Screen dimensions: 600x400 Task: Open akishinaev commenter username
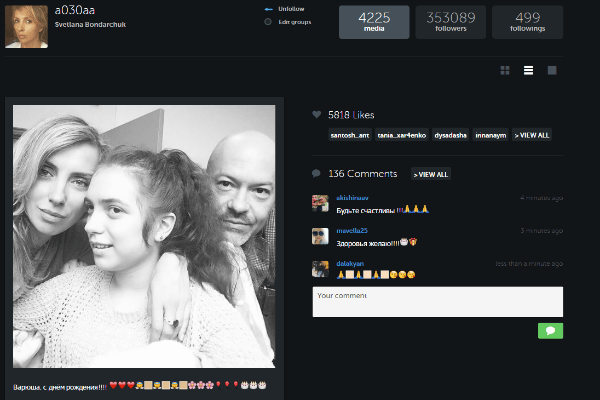click(352, 198)
